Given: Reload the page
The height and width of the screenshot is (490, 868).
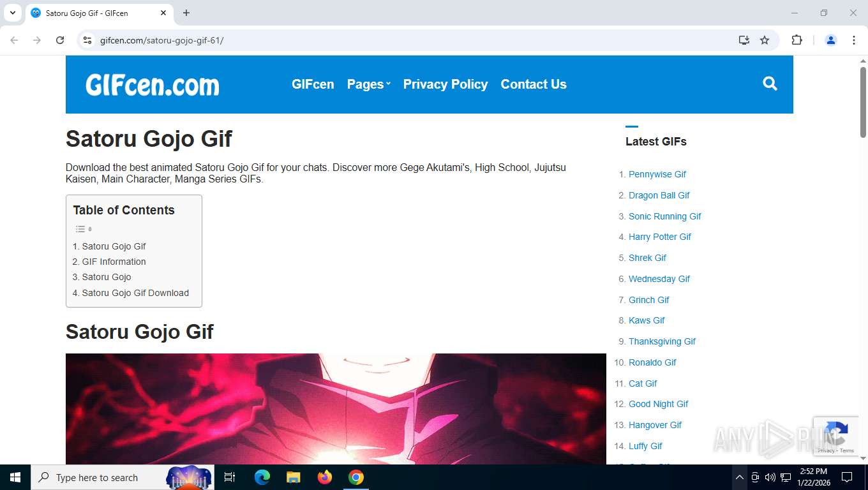Looking at the screenshot, I should point(60,40).
